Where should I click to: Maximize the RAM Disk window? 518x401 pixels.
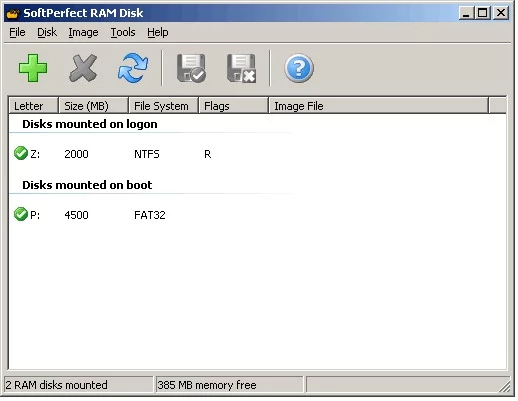click(482, 13)
